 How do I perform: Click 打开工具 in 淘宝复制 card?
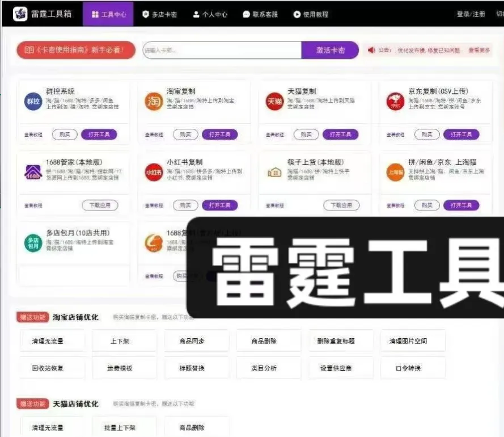(x=220, y=134)
